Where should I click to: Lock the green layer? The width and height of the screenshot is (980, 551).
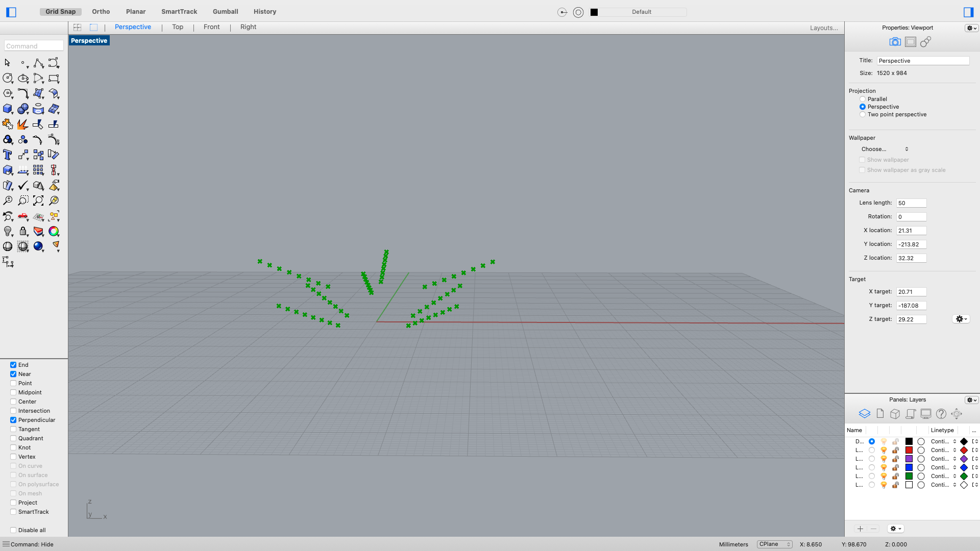tap(895, 476)
